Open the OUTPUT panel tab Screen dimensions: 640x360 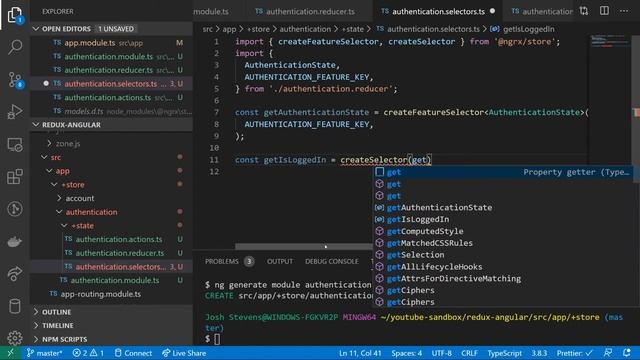tap(280, 261)
